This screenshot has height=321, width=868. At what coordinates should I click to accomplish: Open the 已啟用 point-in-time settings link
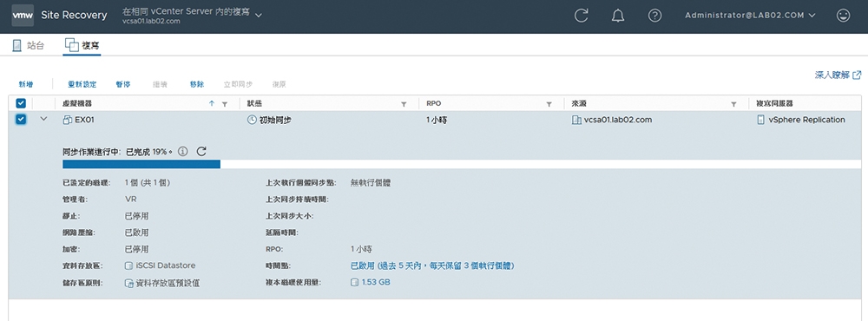(432, 265)
